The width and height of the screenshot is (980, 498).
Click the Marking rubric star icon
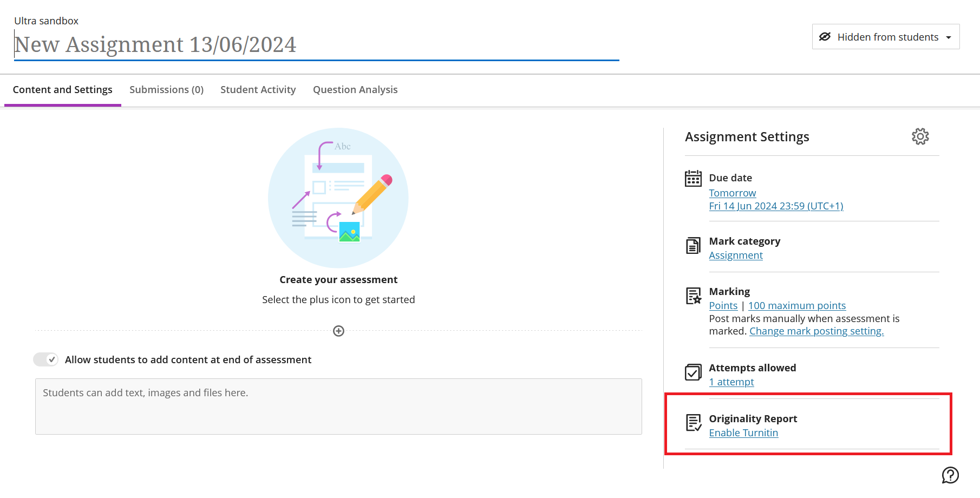click(693, 296)
